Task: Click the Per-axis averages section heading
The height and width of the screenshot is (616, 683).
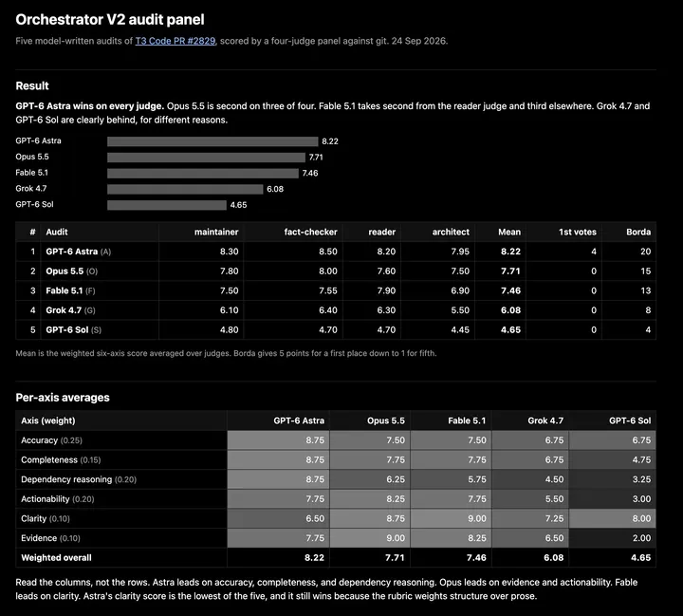Action: [x=63, y=398]
